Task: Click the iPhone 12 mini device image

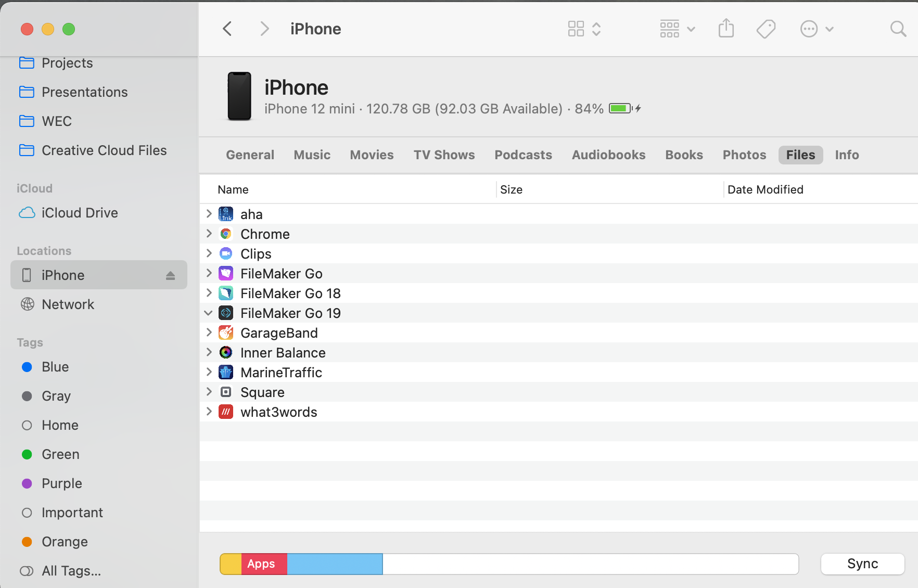Action: [239, 96]
